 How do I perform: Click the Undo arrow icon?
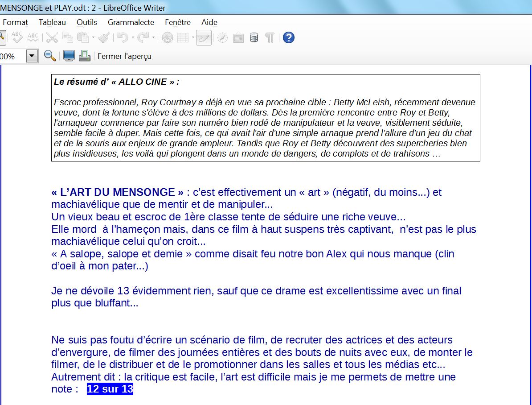coord(122,37)
